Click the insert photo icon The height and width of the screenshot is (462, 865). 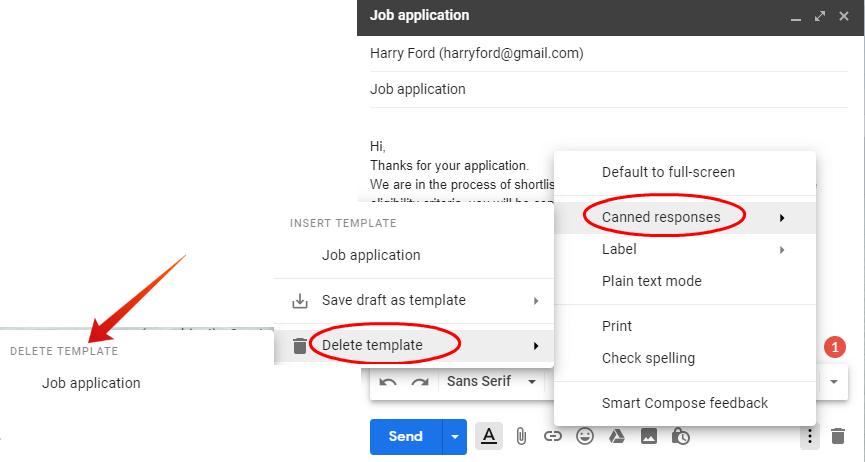tap(649, 437)
